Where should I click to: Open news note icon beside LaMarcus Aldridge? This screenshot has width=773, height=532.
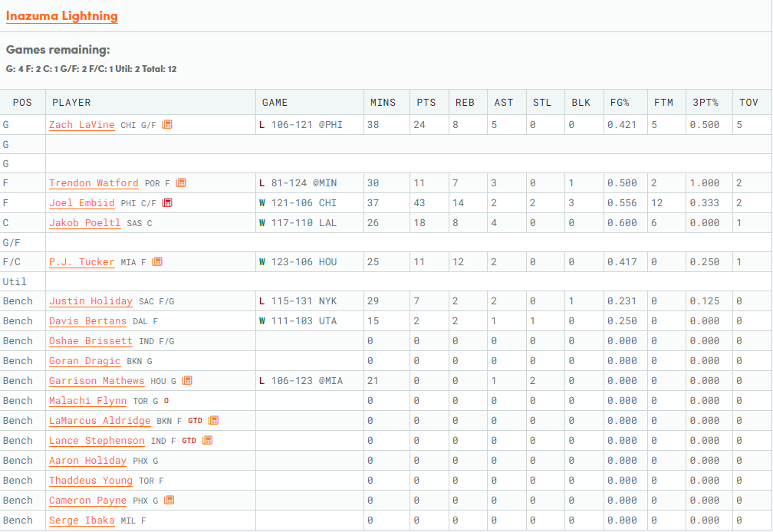(213, 420)
